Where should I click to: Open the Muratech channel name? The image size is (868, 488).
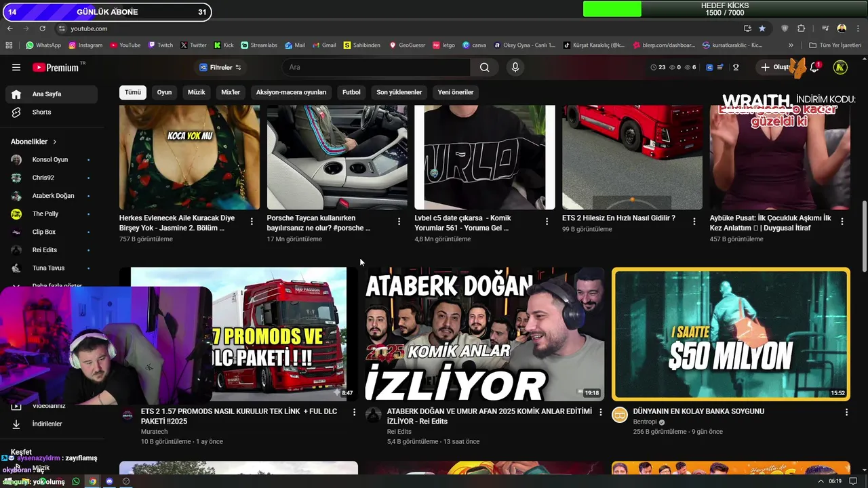point(154,432)
